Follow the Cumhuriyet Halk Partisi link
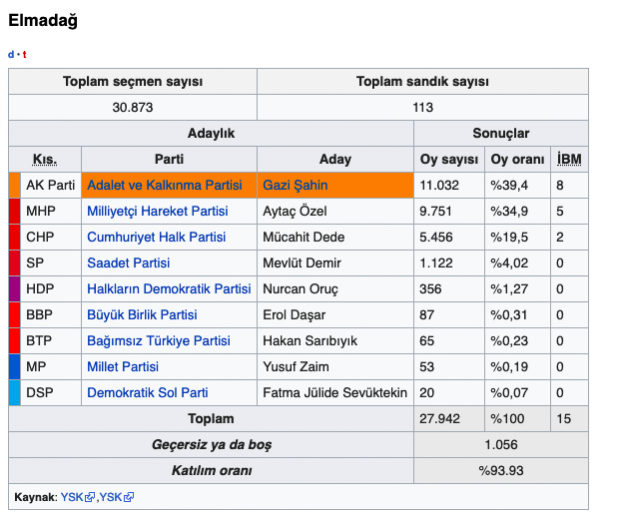Screen dimensions: 620x518 [x=156, y=237]
